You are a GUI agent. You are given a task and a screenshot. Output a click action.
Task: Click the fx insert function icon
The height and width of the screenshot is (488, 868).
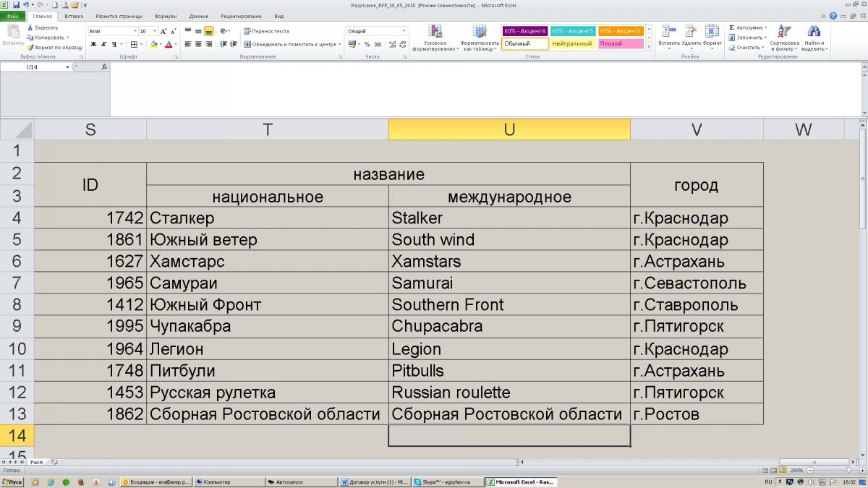tap(104, 67)
